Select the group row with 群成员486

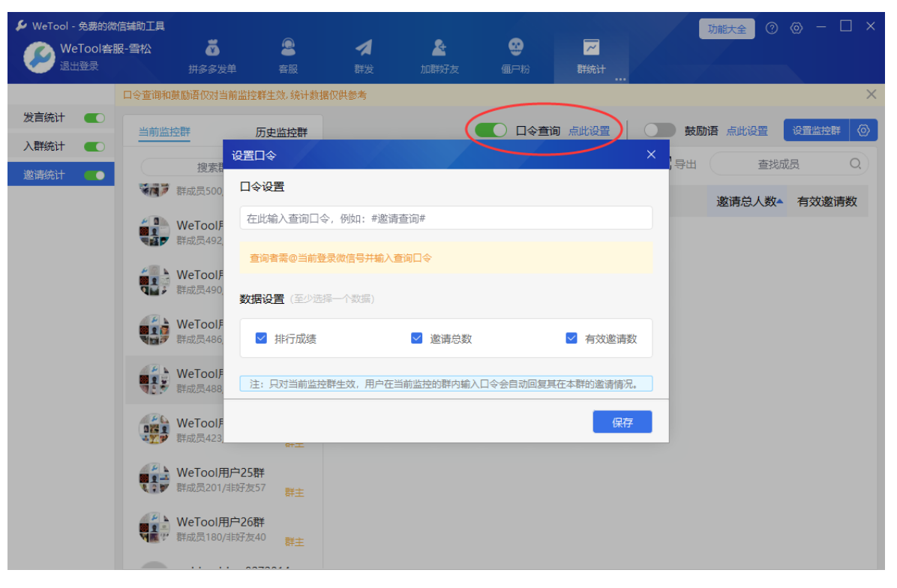175,330
